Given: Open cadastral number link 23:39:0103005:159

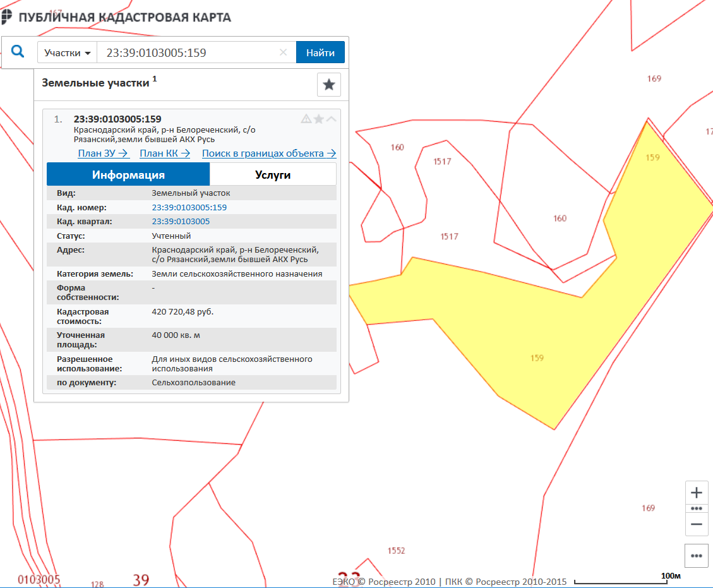Looking at the screenshot, I should (x=189, y=207).
